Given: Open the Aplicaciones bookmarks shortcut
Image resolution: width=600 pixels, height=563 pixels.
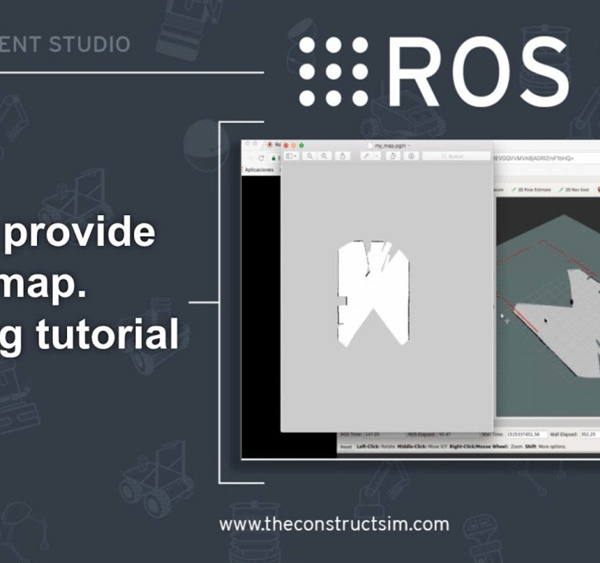Looking at the screenshot, I should tap(259, 170).
